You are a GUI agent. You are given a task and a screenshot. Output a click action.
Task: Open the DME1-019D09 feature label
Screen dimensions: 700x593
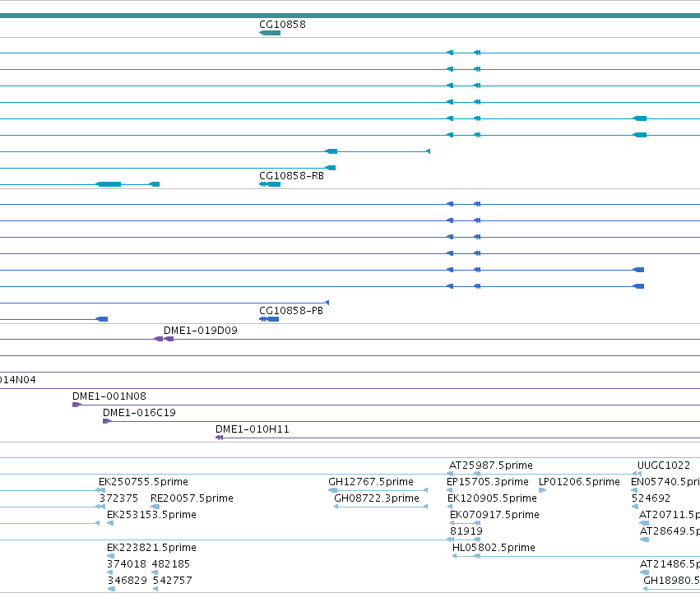pos(201,331)
